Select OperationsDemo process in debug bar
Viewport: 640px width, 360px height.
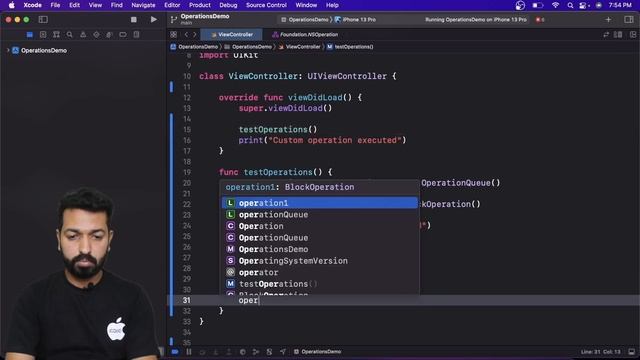[x=318, y=351]
